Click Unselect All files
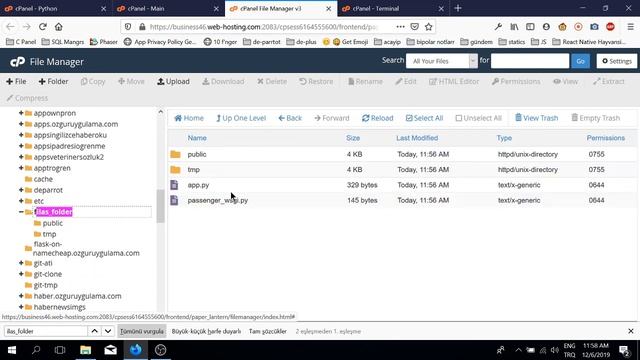The height and width of the screenshot is (360, 640). [478, 118]
